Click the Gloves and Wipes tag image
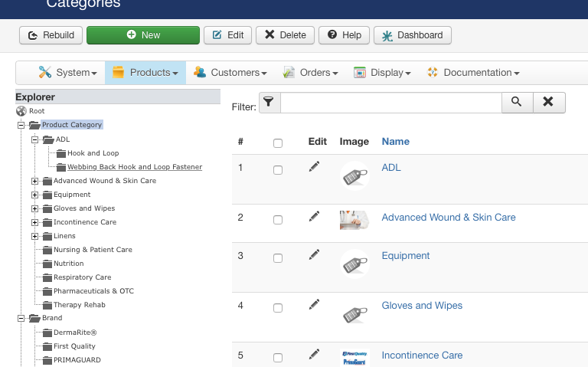Image resolution: width=588 pixels, height=367 pixels. point(354,313)
